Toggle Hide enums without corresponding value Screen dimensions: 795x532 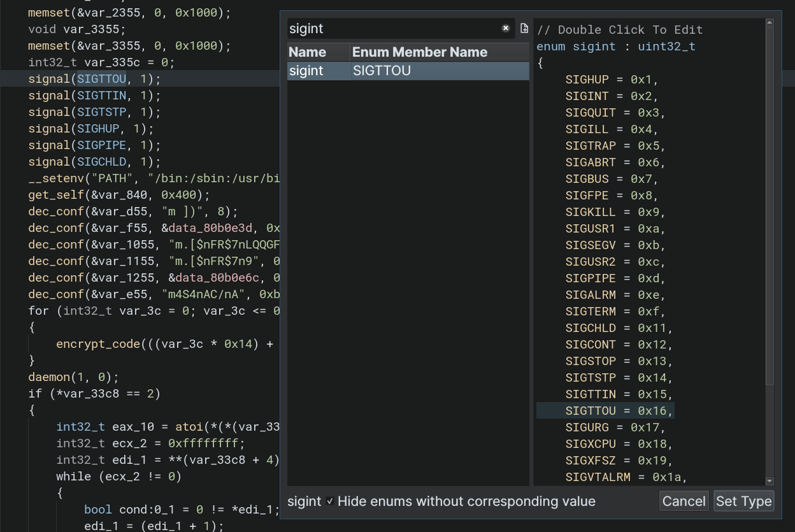coord(330,501)
